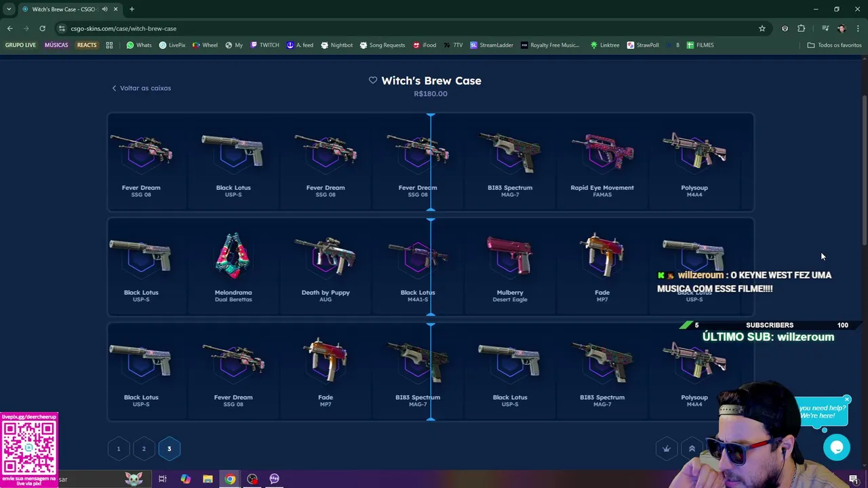Open the tab search dropdown arrow
The width and height of the screenshot is (868, 488).
(x=9, y=9)
